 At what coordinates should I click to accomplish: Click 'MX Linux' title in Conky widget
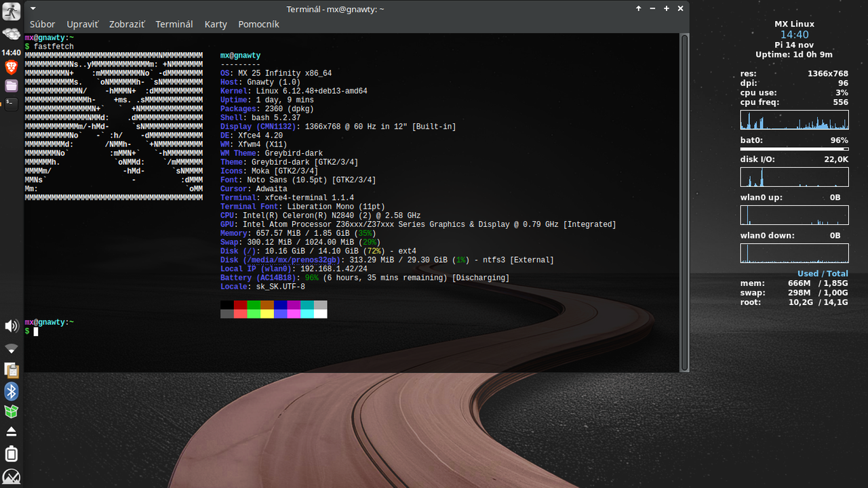tap(794, 24)
